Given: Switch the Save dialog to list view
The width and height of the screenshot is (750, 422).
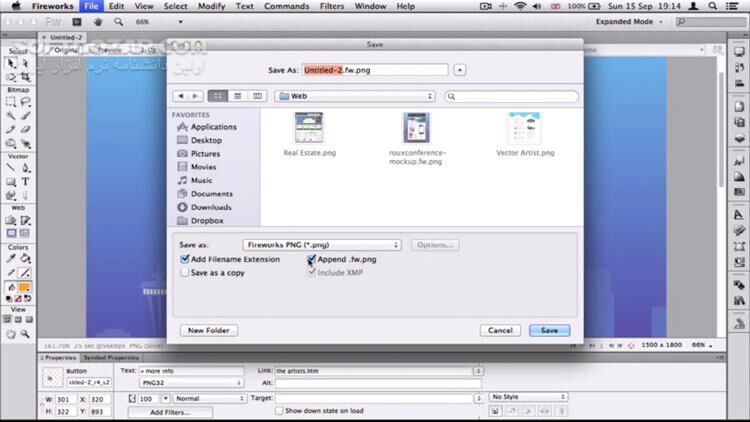Looking at the screenshot, I should [238, 96].
